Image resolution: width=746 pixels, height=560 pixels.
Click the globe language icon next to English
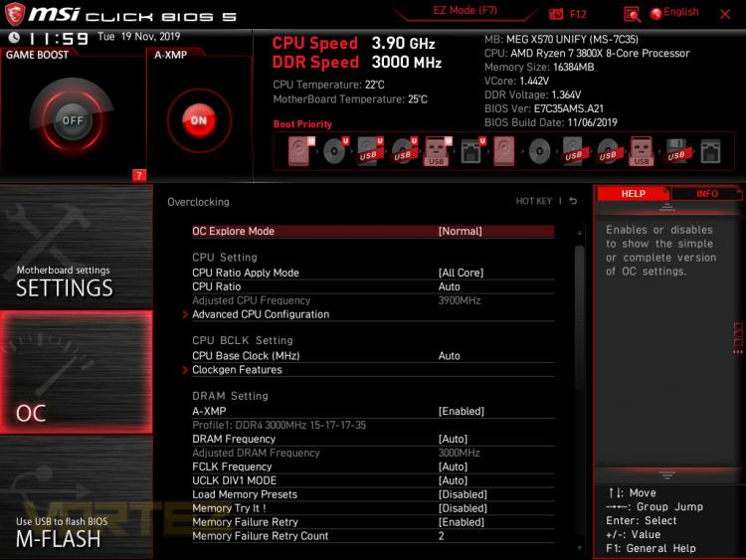click(x=656, y=14)
